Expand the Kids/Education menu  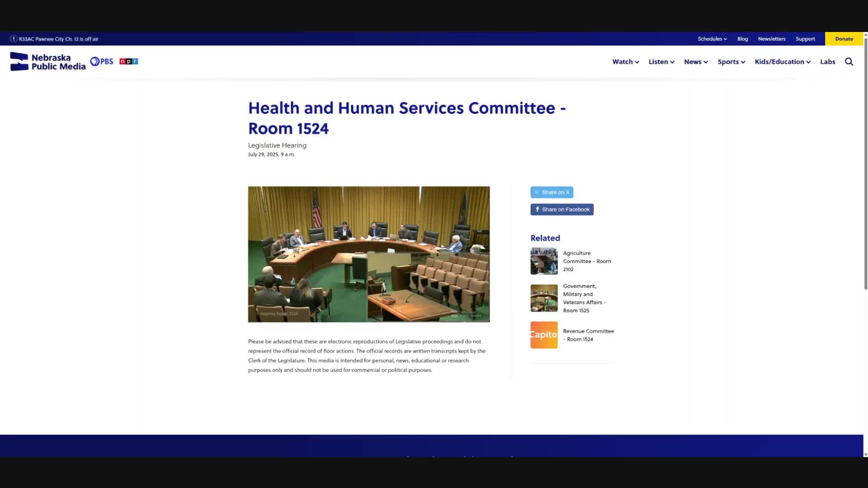click(782, 62)
